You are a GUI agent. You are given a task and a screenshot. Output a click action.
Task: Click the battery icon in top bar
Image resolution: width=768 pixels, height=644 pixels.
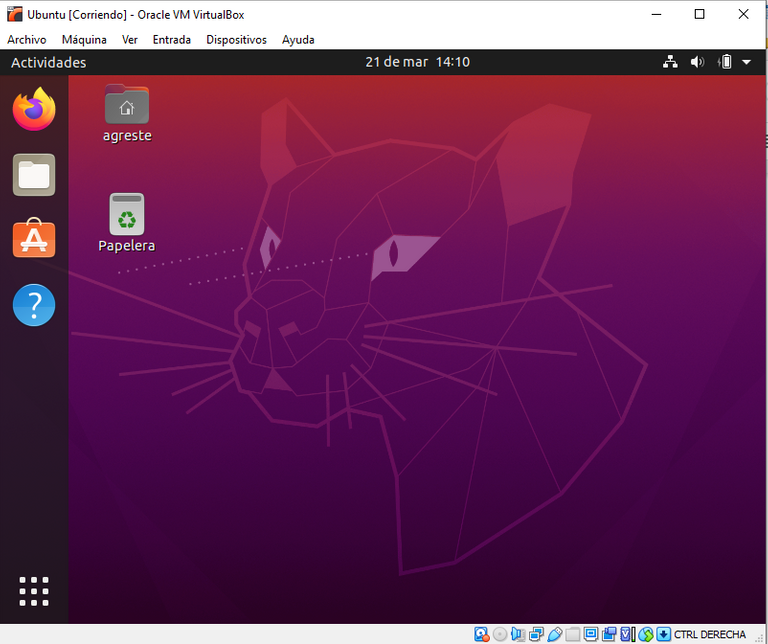tap(725, 62)
